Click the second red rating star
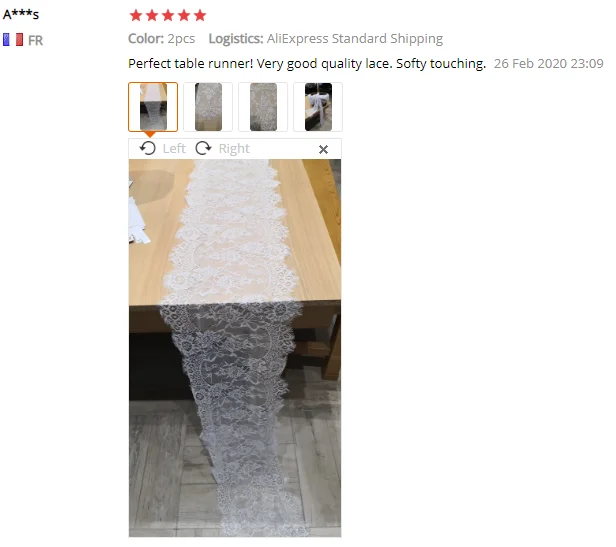This screenshot has height=547, width=616. (152, 15)
